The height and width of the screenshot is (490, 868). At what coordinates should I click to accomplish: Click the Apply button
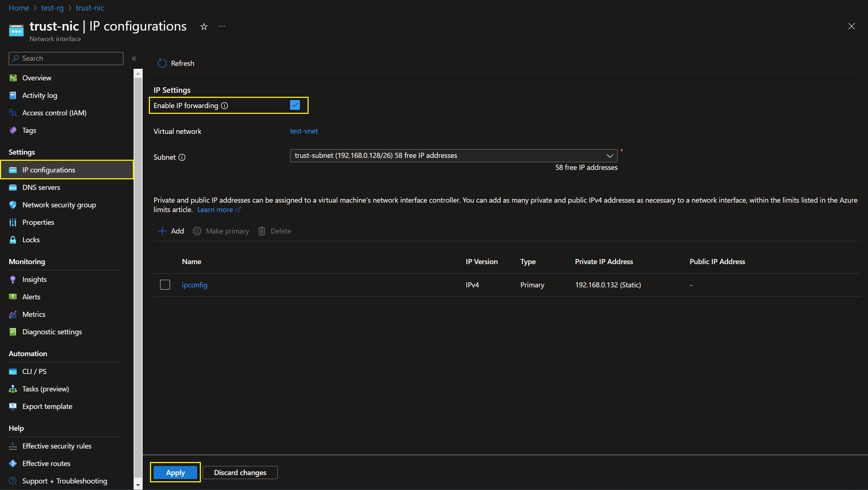click(x=175, y=473)
